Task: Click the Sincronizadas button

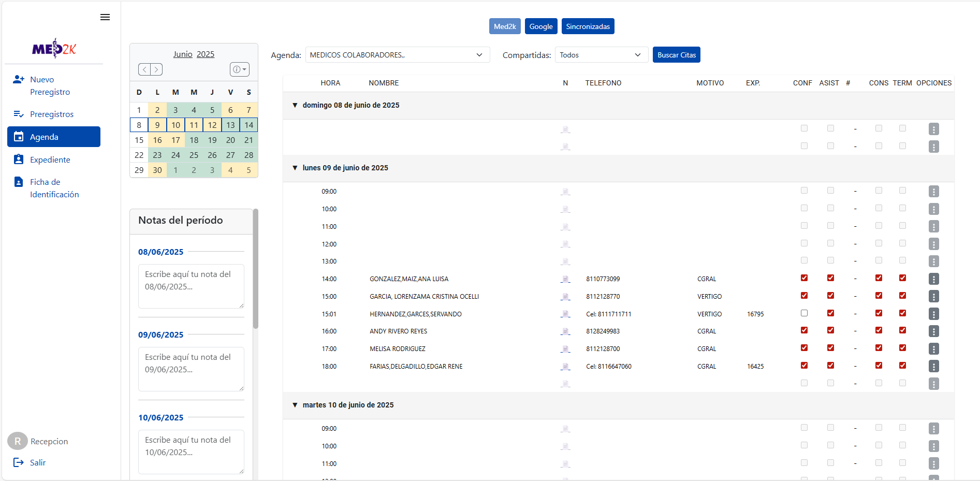Action: click(x=588, y=26)
